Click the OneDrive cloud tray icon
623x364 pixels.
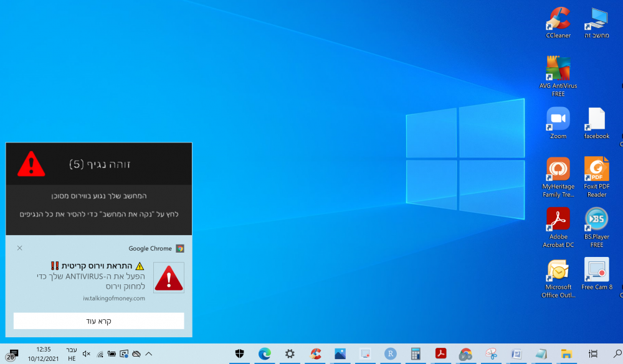pos(136,353)
